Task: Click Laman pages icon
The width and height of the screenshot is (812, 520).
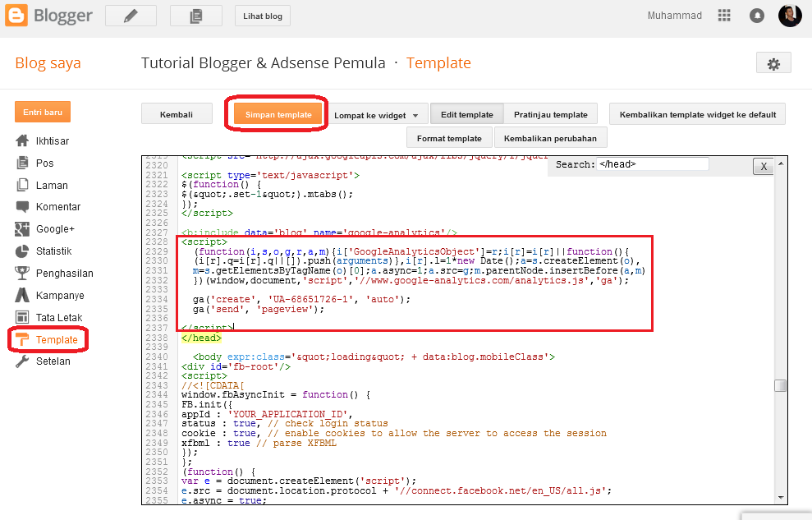Action: pos(22,185)
